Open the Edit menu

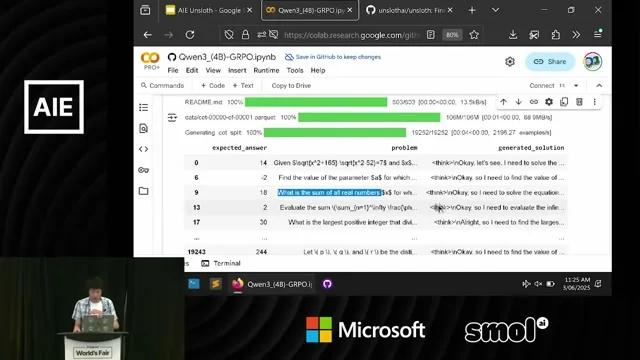(192, 70)
